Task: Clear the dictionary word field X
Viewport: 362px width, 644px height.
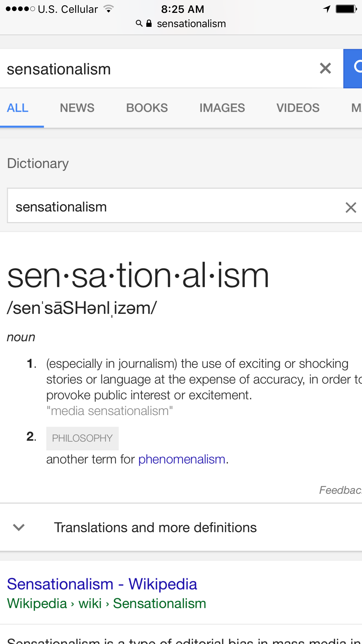Action: click(x=351, y=207)
